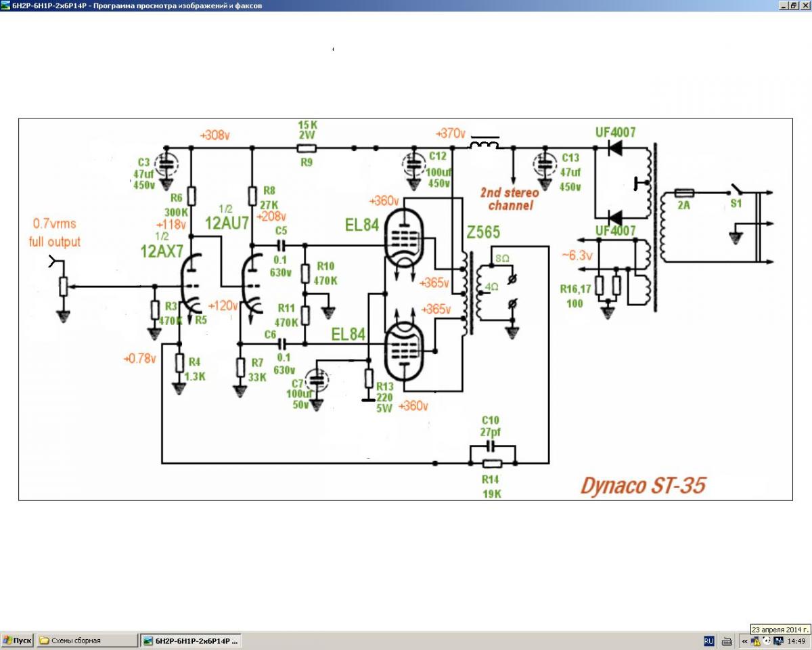Click the 12AX7 tube label
Viewport: 812px width, 650px height.
point(162,252)
